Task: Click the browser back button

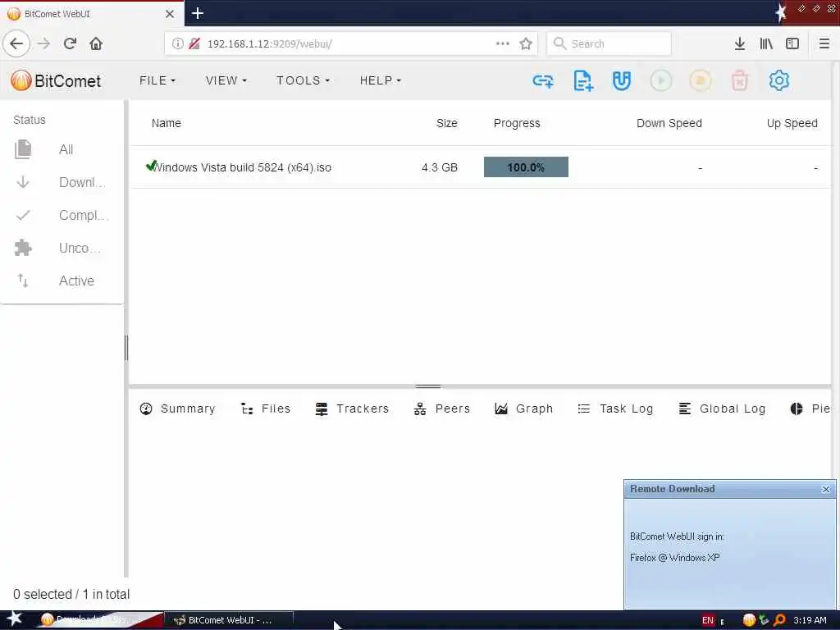Action: click(16, 43)
